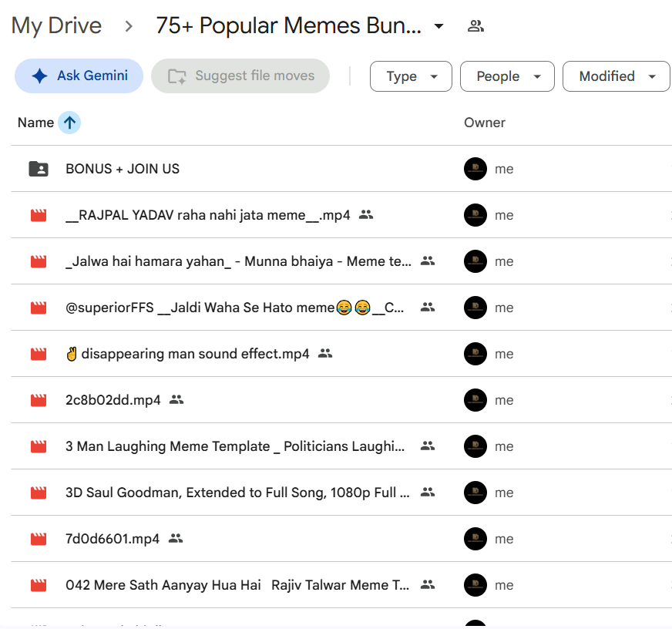672x629 pixels.
Task: Select disappearing man sound effect.mp4
Action: pyautogui.click(x=187, y=354)
